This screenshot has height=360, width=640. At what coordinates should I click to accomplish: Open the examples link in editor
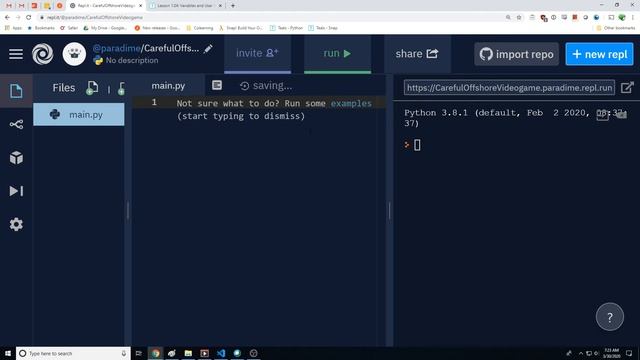[x=351, y=103]
